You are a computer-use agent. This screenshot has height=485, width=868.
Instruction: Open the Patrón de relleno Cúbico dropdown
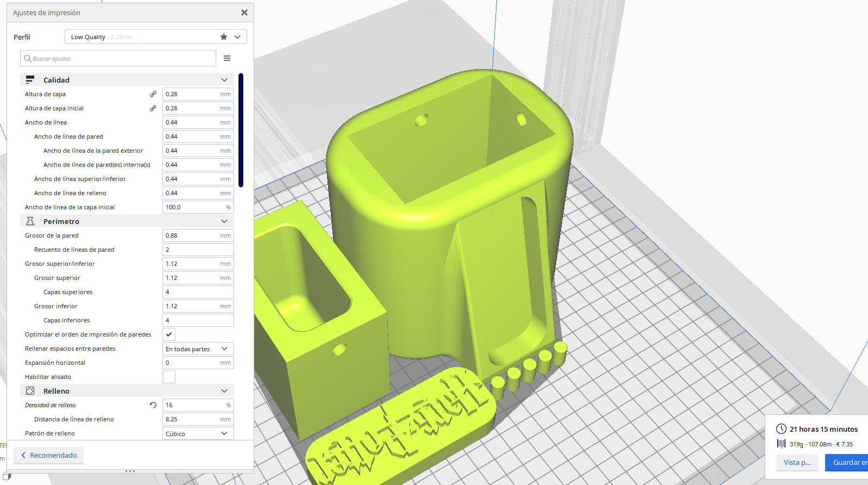pyautogui.click(x=198, y=433)
